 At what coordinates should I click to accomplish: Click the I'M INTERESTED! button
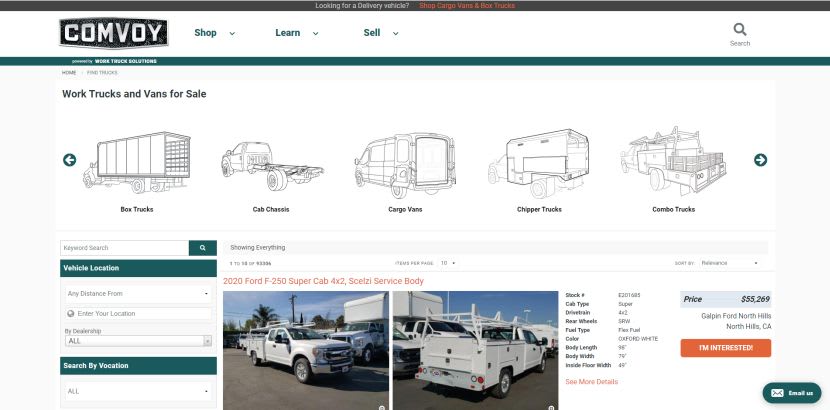(x=726, y=348)
